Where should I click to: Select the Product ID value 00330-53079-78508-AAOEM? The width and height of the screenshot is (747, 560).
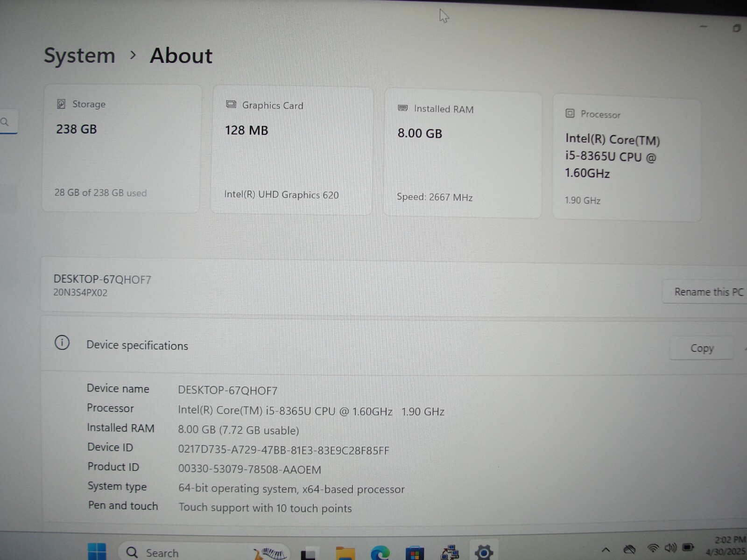[249, 469]
